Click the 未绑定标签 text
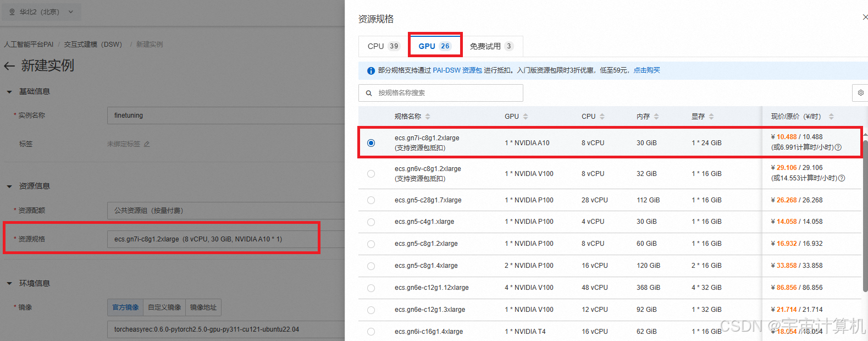 (124, 144)
